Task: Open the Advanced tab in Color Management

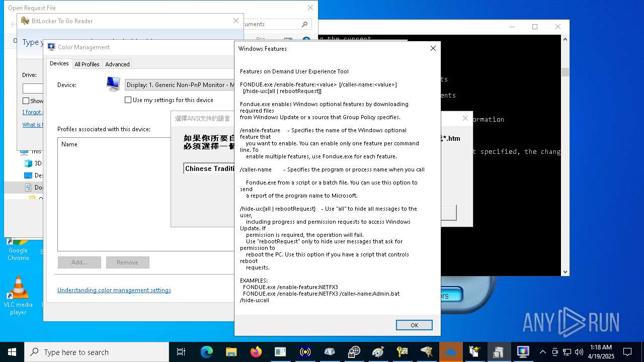Action: pos(117,64)
